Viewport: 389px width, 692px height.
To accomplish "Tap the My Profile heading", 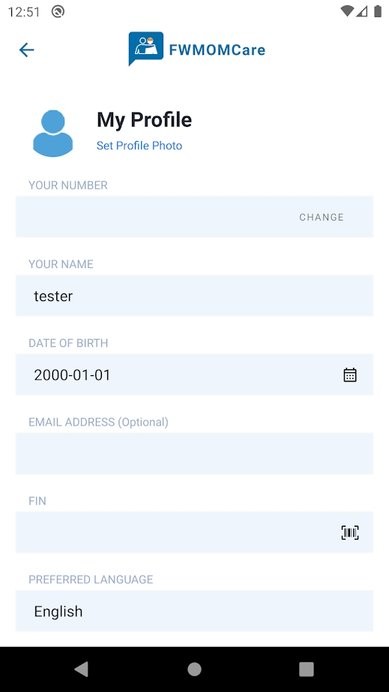I will (144, 120).
